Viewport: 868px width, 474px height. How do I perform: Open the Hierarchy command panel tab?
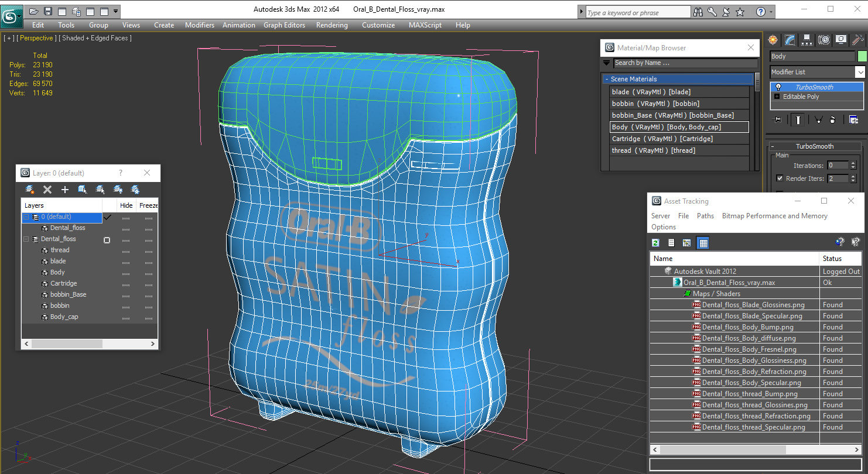(807, 40)
